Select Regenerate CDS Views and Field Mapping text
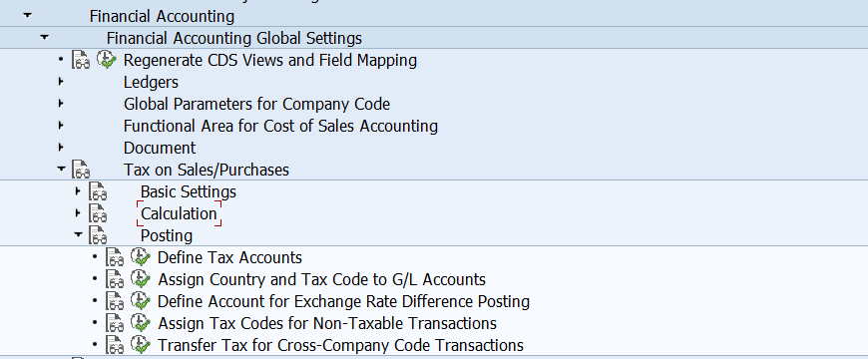Image resolution: width=868 pixels, height=359 pixels. [270, 60]
